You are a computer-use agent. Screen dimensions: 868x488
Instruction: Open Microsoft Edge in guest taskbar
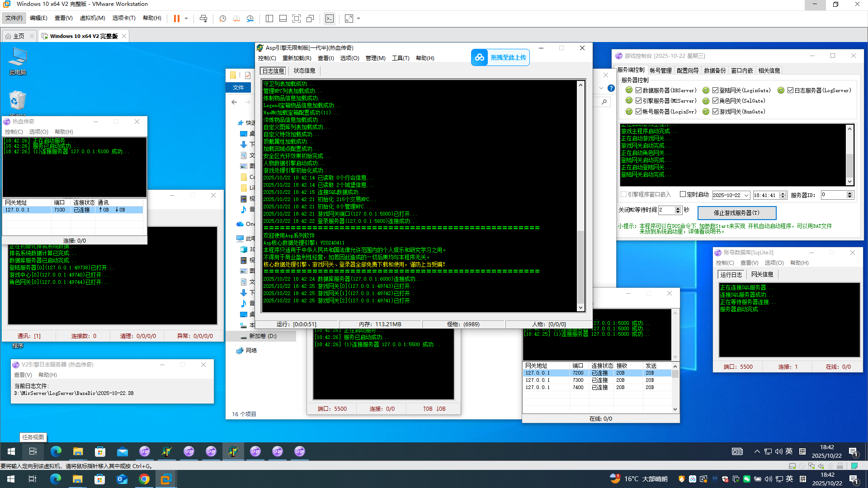pyautogui.click(x=56, y=451)
